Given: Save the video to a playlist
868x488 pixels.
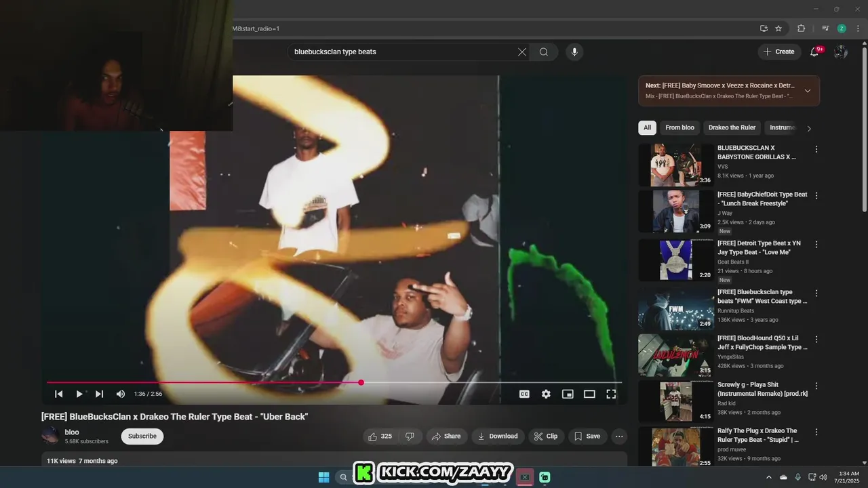Looking at the screenshot, I should pos(587,436).
